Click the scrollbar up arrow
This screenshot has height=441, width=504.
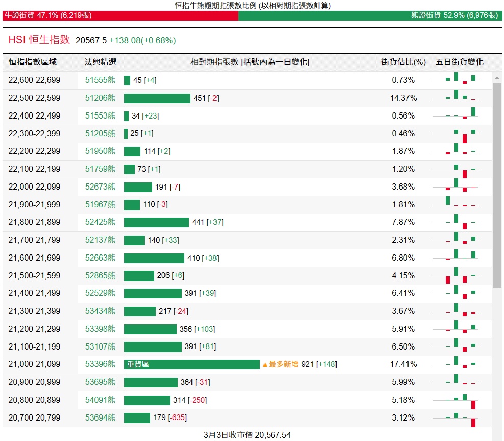tap(496, 78)
